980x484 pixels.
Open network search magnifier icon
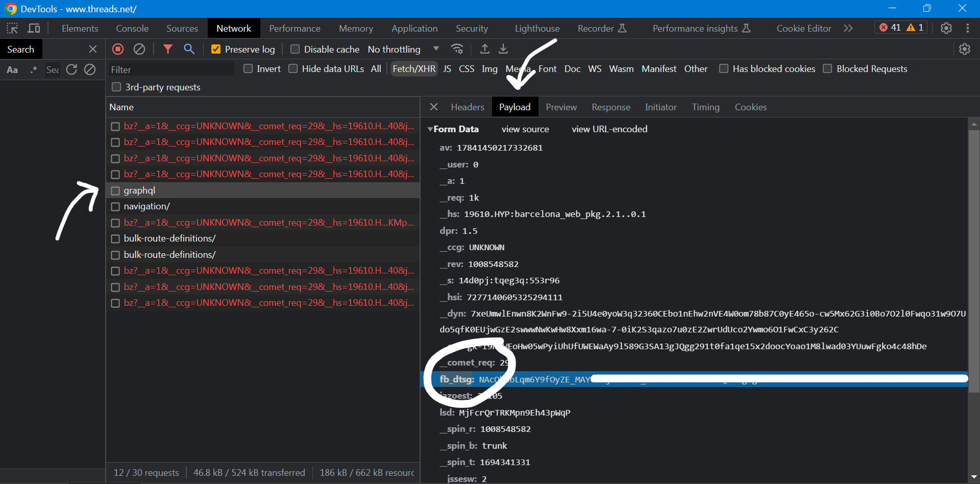click(x=189, y=49)
